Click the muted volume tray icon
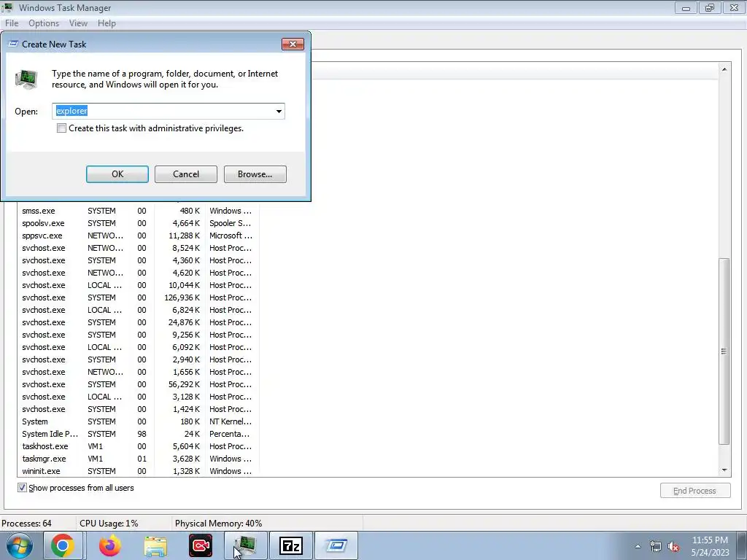The width and height of the screenshot is (747, 560). click(673, 546)
